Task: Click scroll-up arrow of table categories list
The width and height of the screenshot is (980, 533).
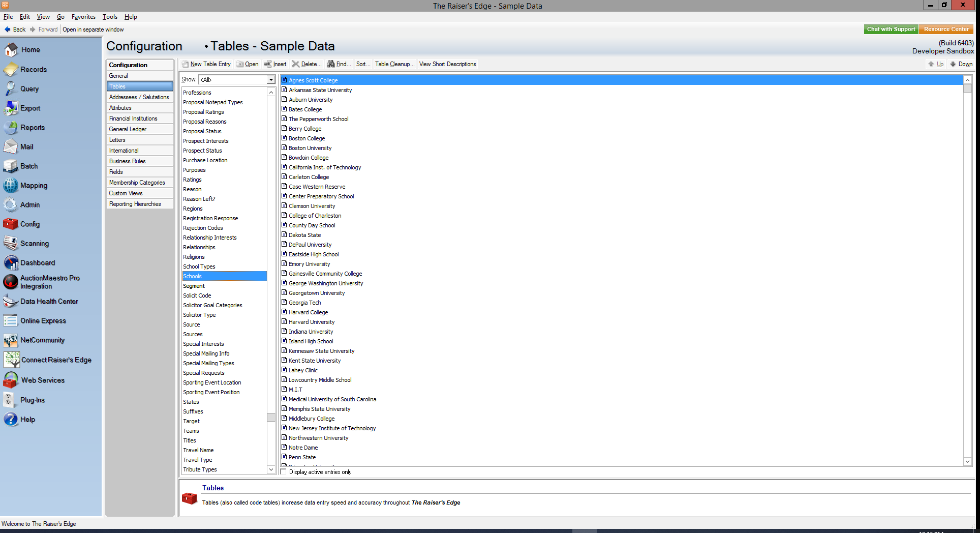Action: tap(271, 92)
